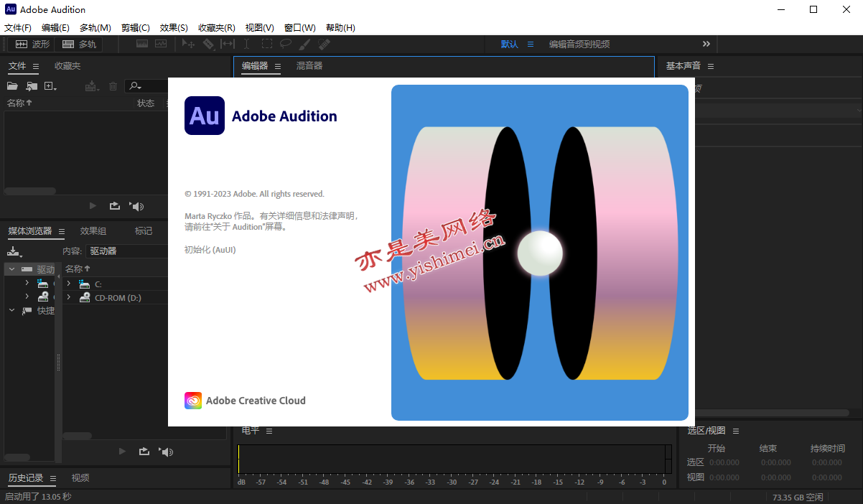Sort files by 名称 column
Screen dimensions: 863x504
19,103
